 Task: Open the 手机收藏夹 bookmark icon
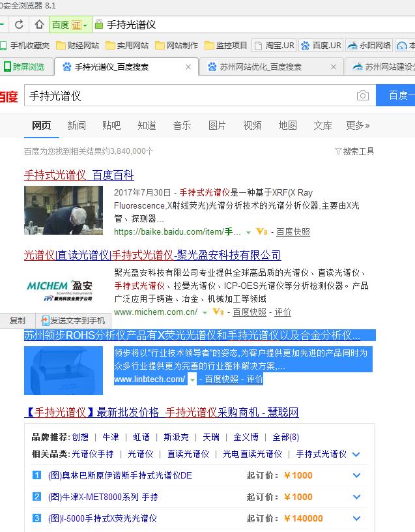(3, 45)
